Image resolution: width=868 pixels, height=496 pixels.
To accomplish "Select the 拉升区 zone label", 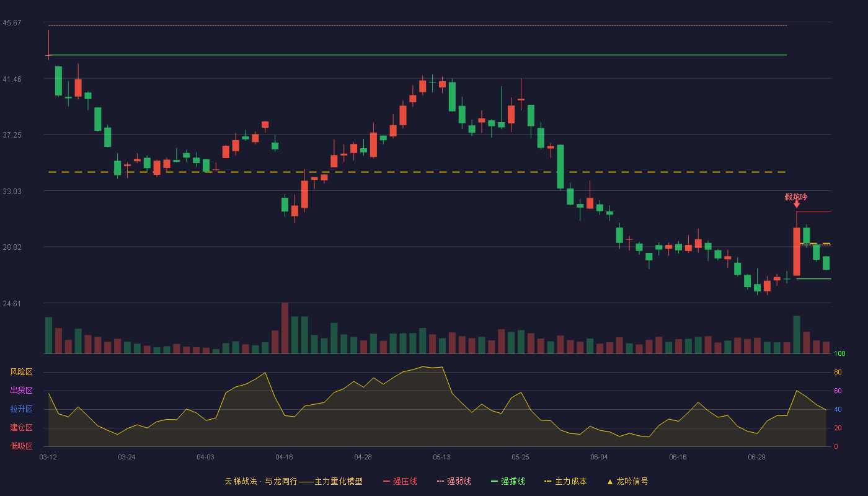I will (21, 409).
